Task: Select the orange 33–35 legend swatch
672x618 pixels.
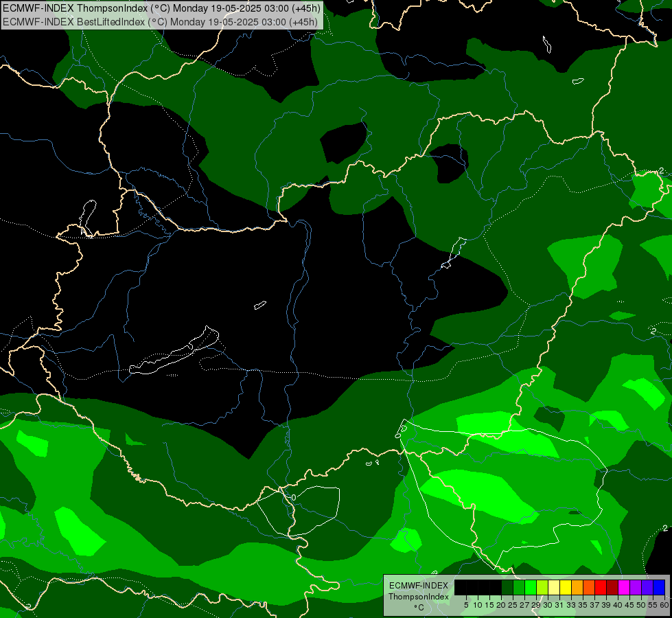Action: [x=577, y=587]
